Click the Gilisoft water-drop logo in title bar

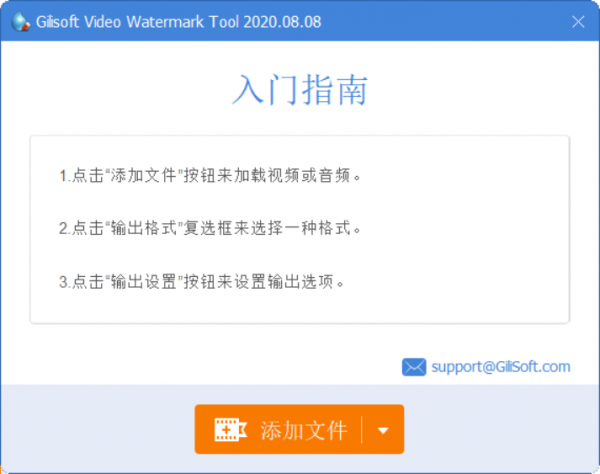tap(21, 22)
